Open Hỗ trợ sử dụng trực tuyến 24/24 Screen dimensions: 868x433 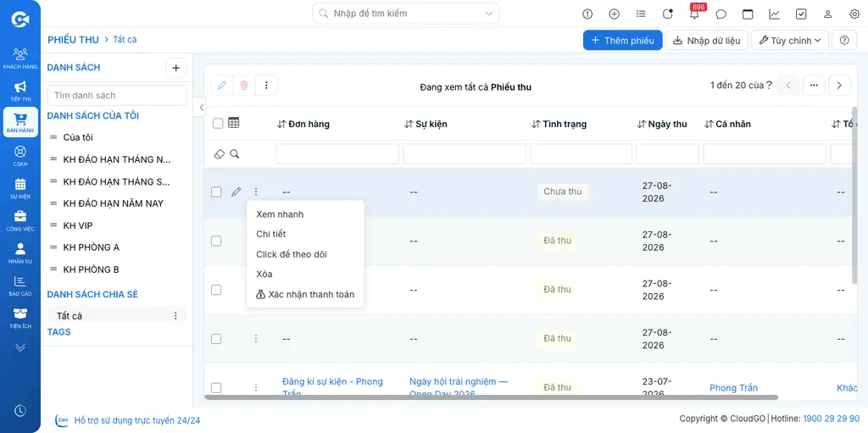click(x=137, y=420)
